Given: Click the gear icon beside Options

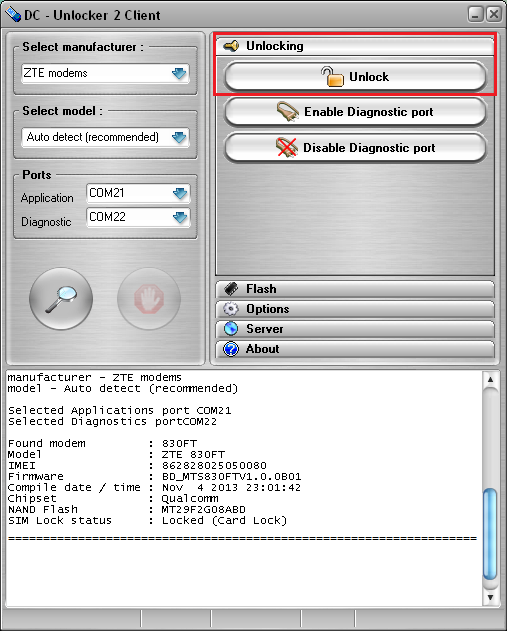Looking at the screenshot, I should 231,309.
